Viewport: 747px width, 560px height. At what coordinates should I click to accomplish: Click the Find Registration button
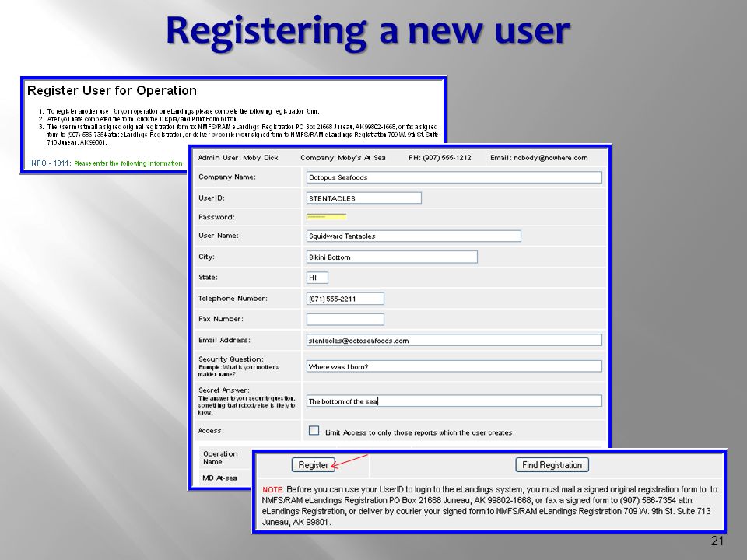552,465
